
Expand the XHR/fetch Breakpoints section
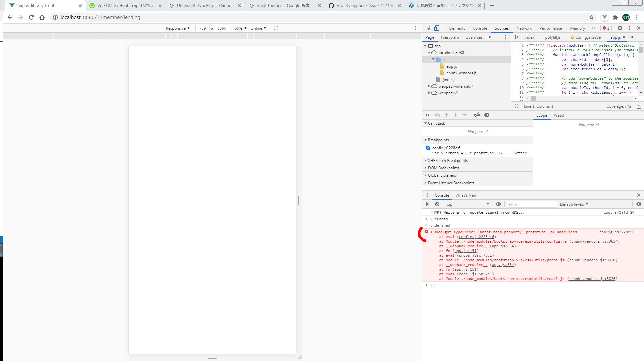pyautogui.click(x=447, y=161)
